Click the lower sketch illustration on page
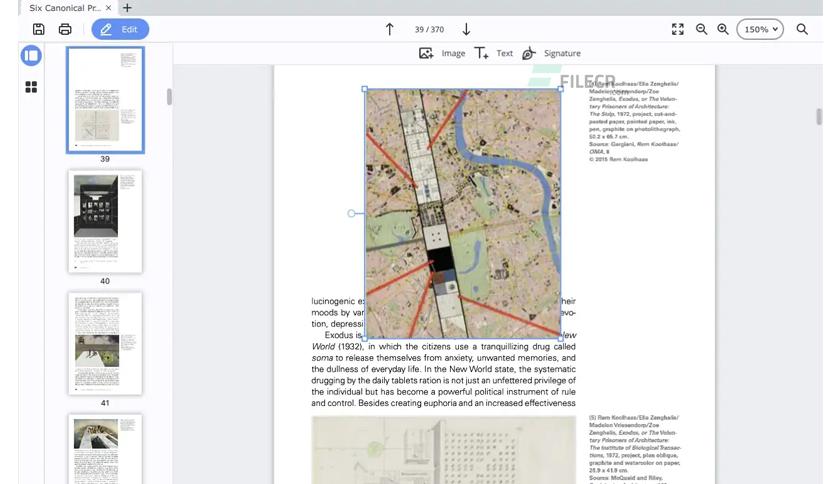This screenshot has height=484, width=836. (444, 450)
